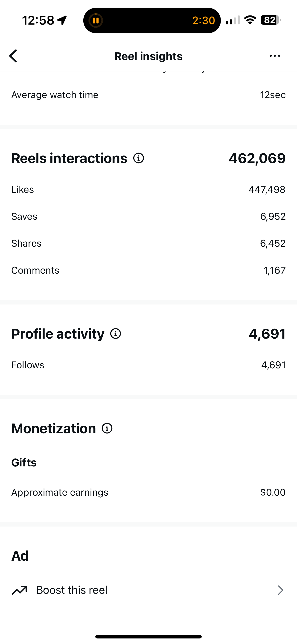Select the Boost this reel option

72,590
